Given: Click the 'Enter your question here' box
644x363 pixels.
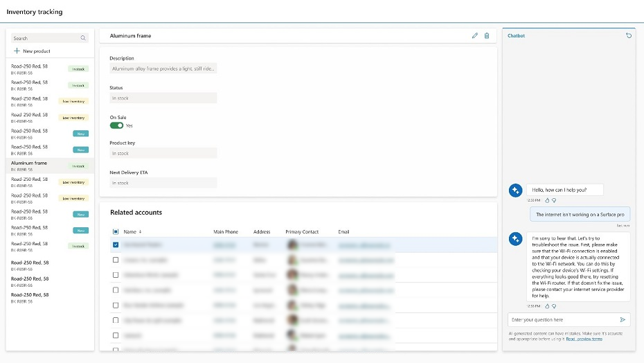Looking at the screenshot, I should click(x=569, y=320).
